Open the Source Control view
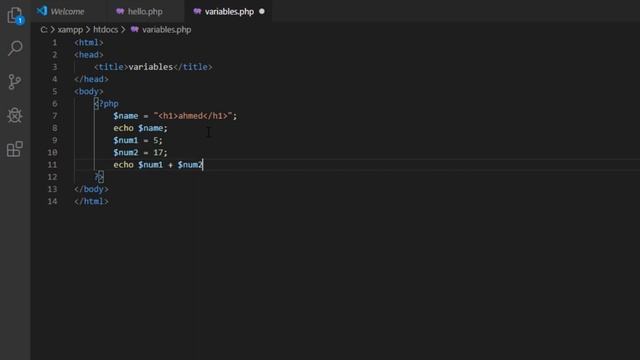640x360 pixels. click(15, 82)
